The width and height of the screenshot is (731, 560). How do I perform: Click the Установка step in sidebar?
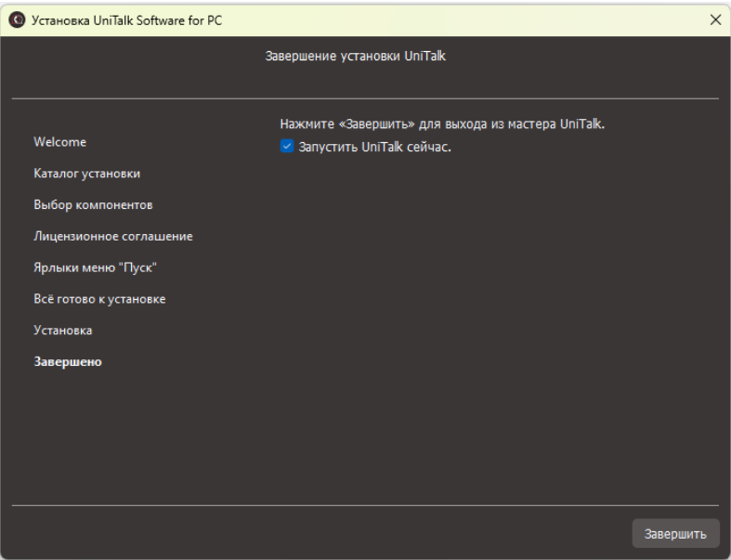pos(62,330)
